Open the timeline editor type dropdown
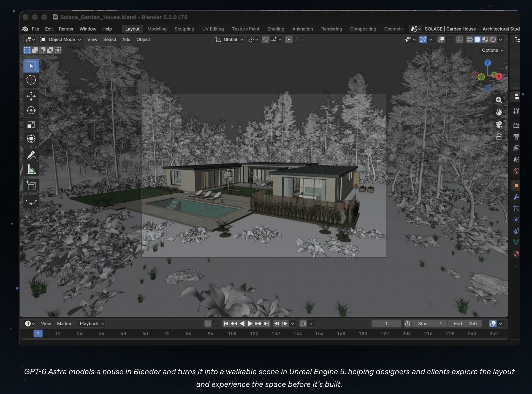Screen dimensions: 532x394 click(x=30, y=323)
